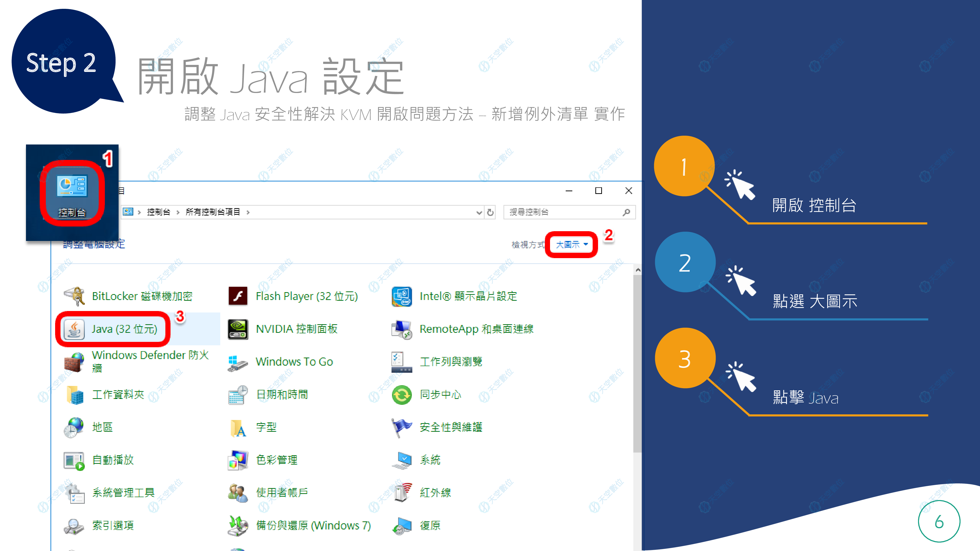Maximize the control panel window
This screenshot has height=551, width=980.
599,191
